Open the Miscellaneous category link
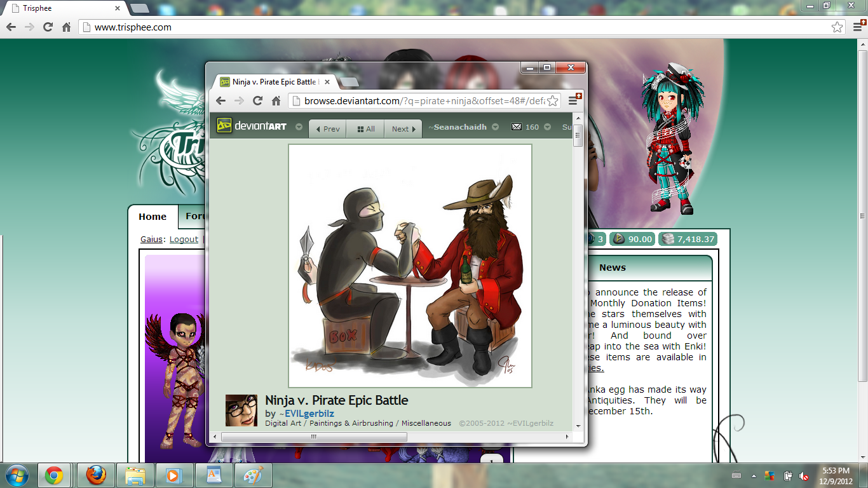The image size is (868, 488). point(426,423)
